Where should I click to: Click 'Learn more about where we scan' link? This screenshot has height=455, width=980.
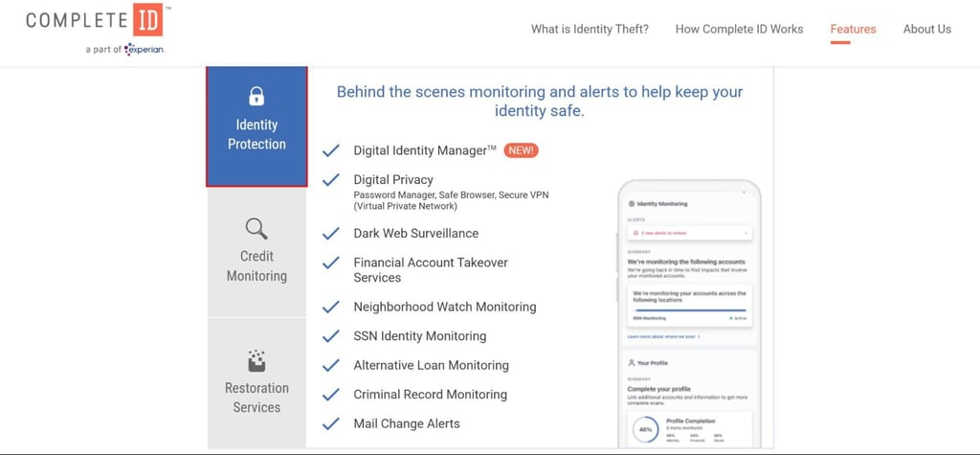click(664, 337)
